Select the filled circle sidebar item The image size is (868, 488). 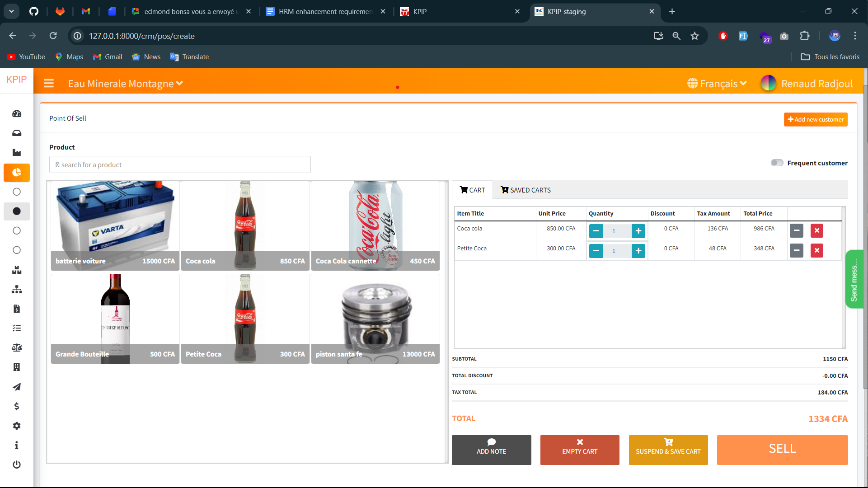click(17, 211)
